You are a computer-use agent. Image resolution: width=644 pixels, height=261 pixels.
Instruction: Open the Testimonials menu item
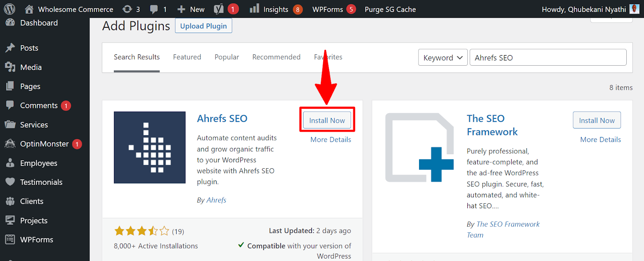(x=41, y=182)
